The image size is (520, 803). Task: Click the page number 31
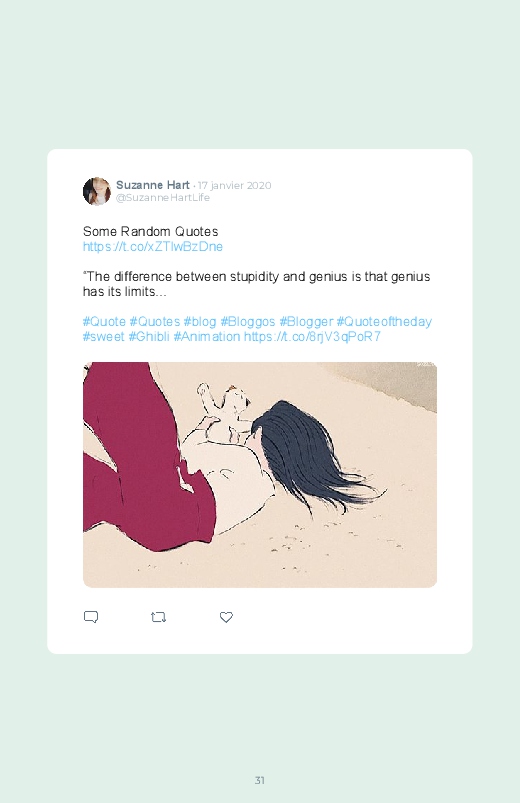260,780
